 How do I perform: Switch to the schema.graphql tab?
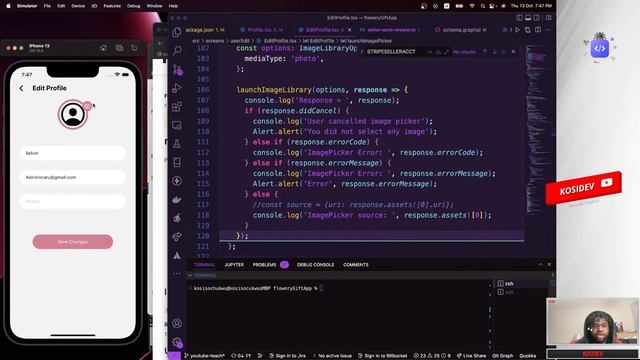pyautogui.click(x=461, y=30)
